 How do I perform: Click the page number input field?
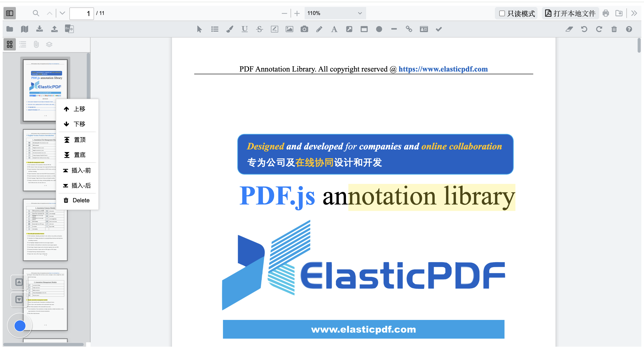click(81, 13)
